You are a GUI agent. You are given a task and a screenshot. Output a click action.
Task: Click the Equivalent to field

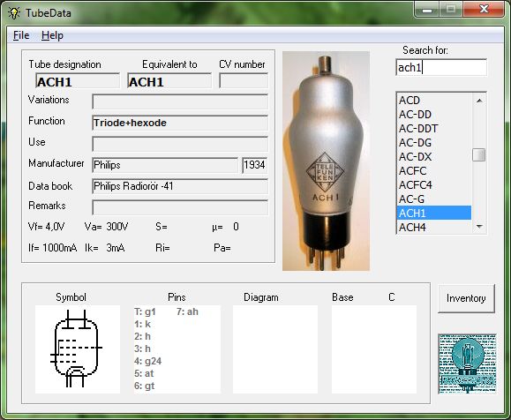169,81
